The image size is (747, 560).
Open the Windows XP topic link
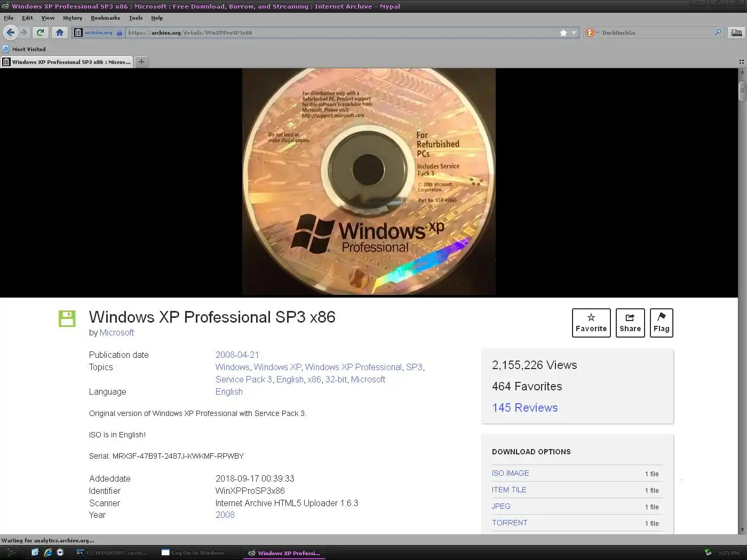pos(277,367)
